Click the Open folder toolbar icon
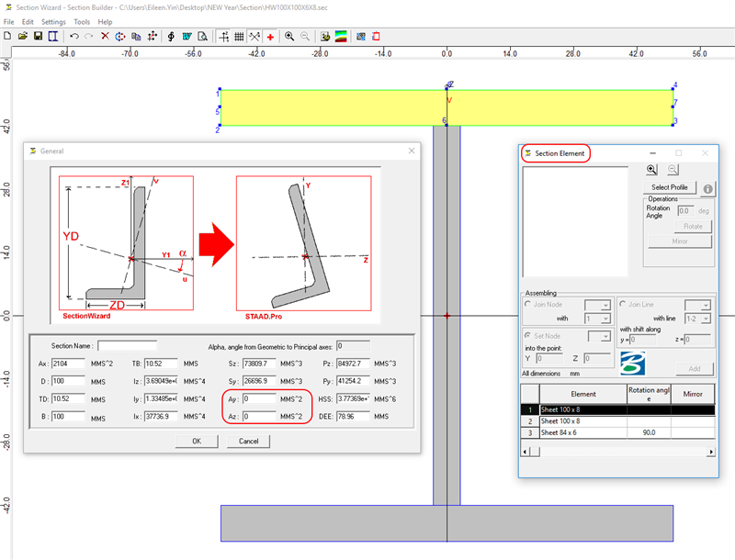Screen dimensions: 735x560 coord(23,37)
